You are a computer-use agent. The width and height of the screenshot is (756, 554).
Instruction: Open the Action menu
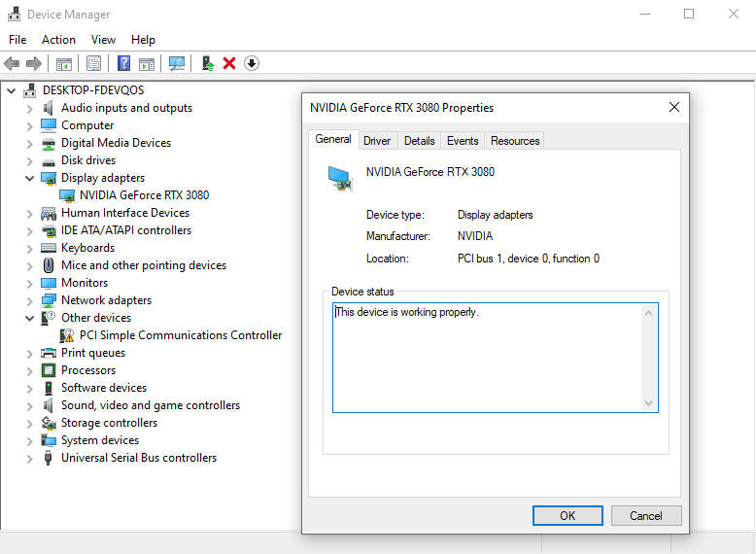[x=58, y=40]
